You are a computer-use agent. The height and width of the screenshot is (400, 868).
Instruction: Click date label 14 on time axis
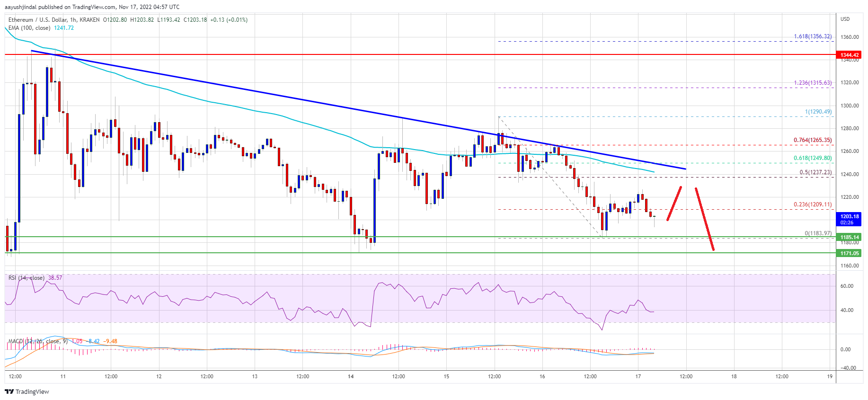[x=351, y=376]
